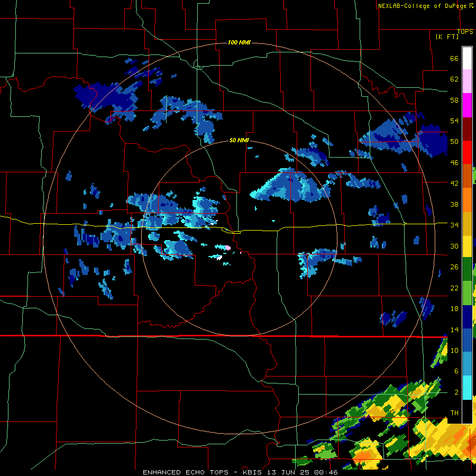Click the legend value 50
The height and width of the screenshot is (476, 476).
(x=454, y=142)
